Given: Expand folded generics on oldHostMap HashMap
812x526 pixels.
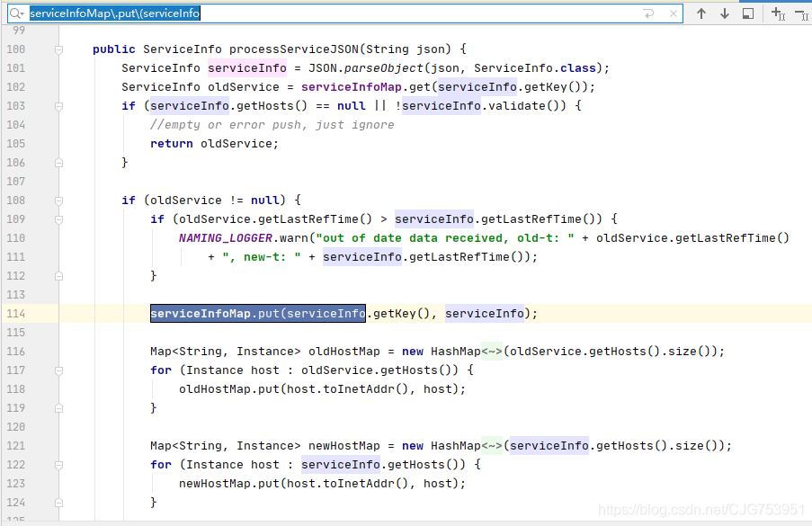Looking at the screenshot, I should 492,352.
